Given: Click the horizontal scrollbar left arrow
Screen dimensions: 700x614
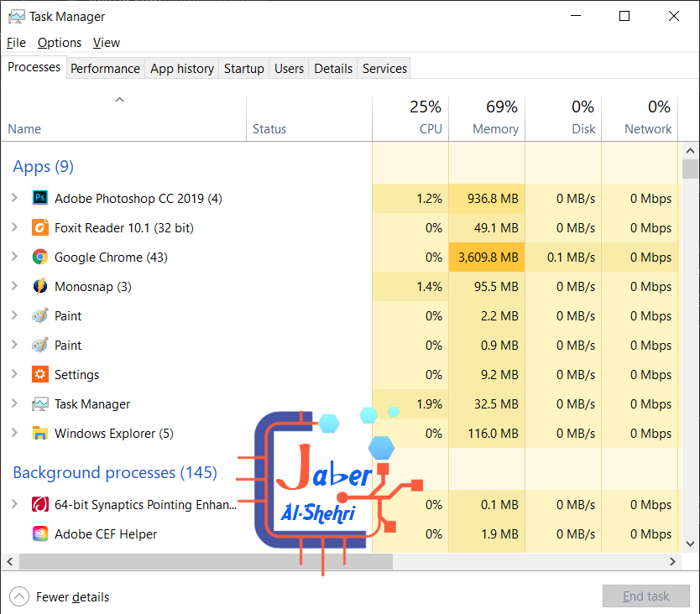Looking at the screenshot, I should pyautogui.click(x=10, y=562).
